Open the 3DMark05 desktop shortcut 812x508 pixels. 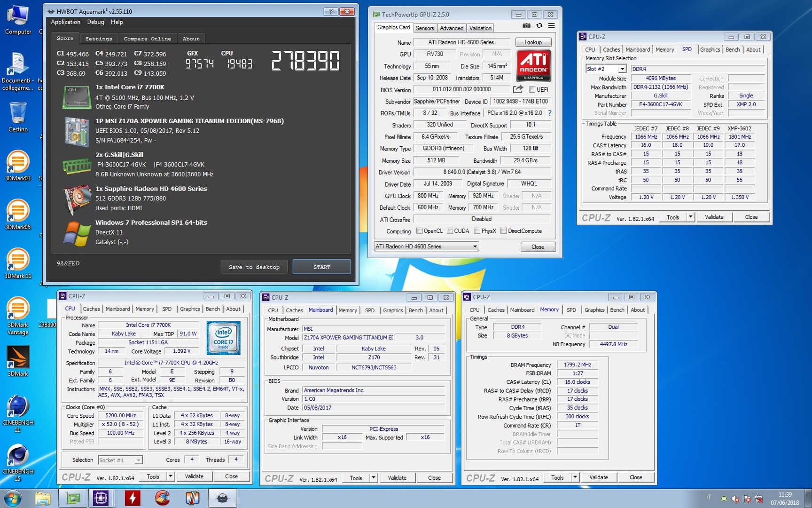[x=18, y=214]
